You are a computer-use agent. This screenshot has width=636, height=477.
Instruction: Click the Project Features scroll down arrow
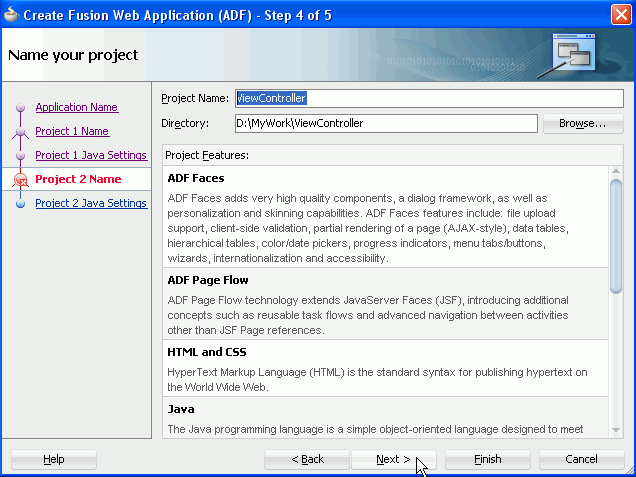616,430
